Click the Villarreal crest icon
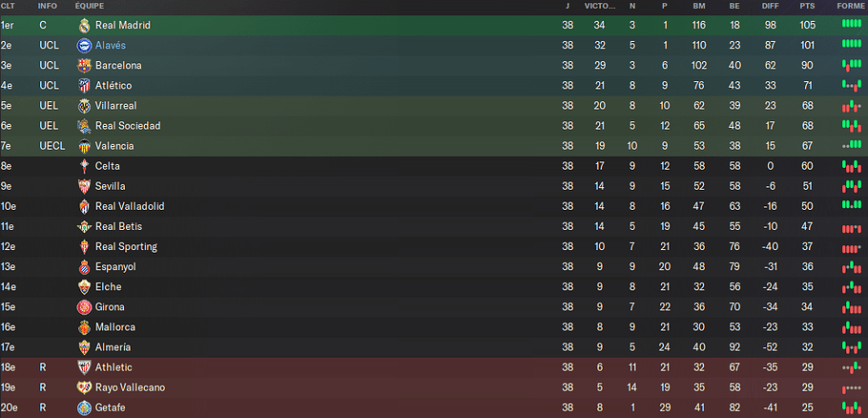Image resolution: width=868 pixels, height=418 pixels. [x=84, y=106]
